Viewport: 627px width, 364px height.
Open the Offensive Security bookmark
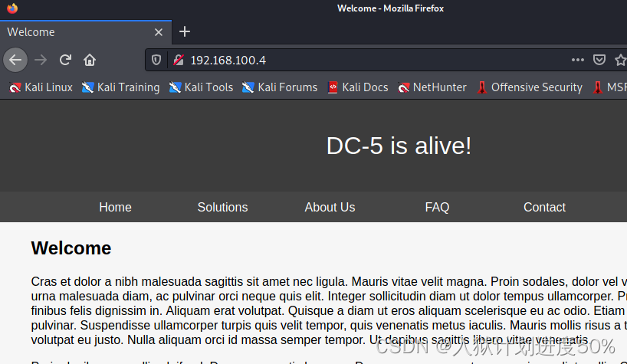point(530,87)
